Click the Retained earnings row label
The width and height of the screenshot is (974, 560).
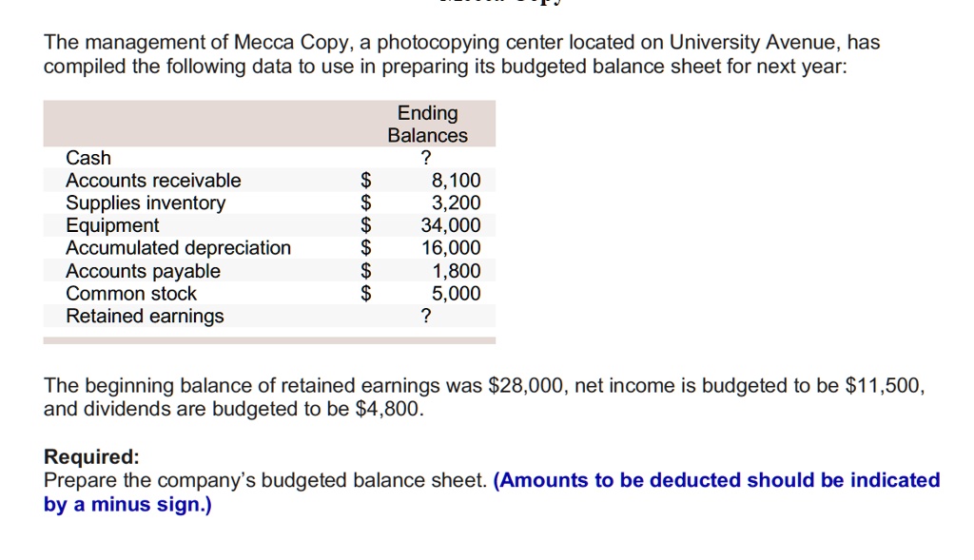point(145,316)
